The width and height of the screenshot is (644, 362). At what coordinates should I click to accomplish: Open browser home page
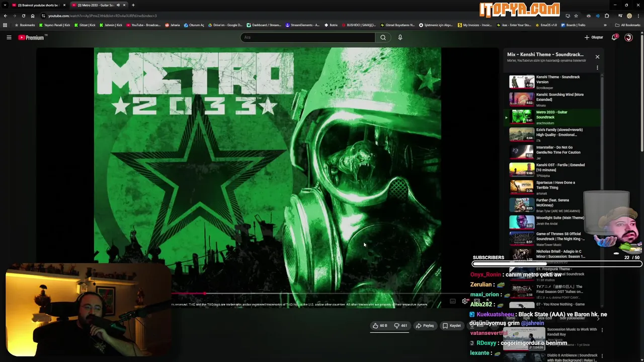[x=33, y=16]
